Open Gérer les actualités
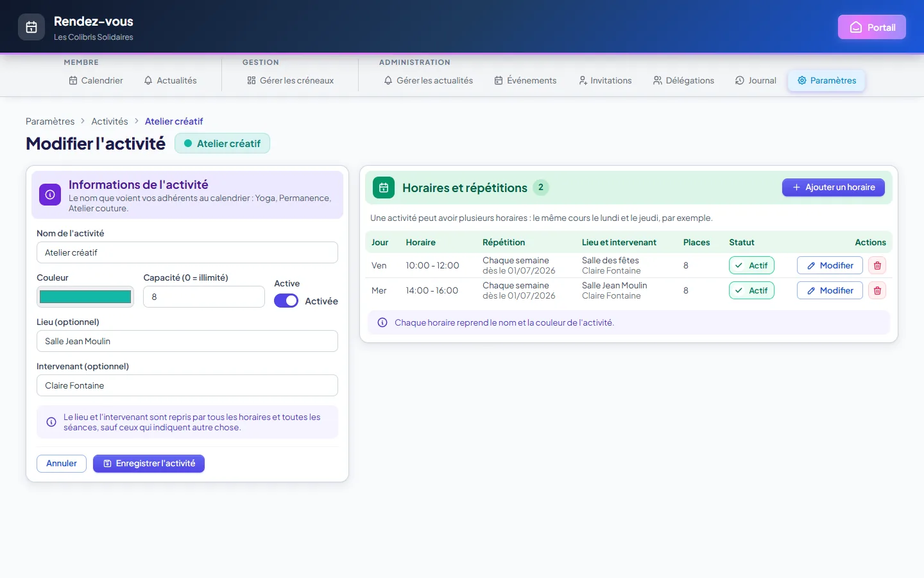Image resolution: width=924 pixels, height=578 pixels. pos(428,80)
